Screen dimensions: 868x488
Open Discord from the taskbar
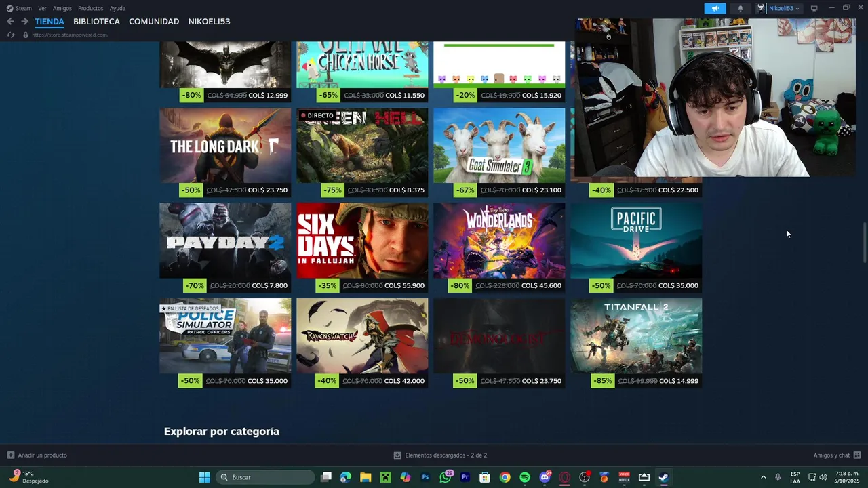click(x=545, y=477)
